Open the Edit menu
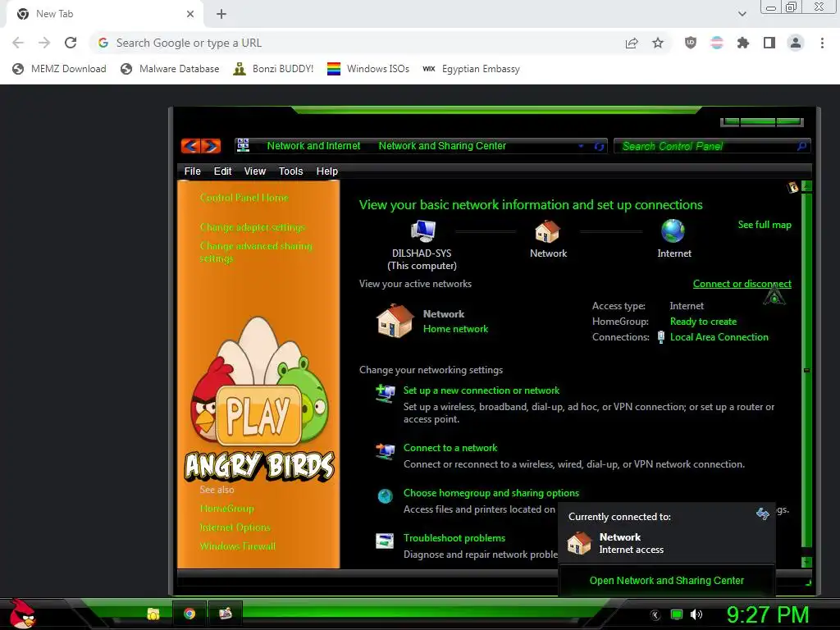The height and width of the screenshot is (630, 840). pos(222,171)
